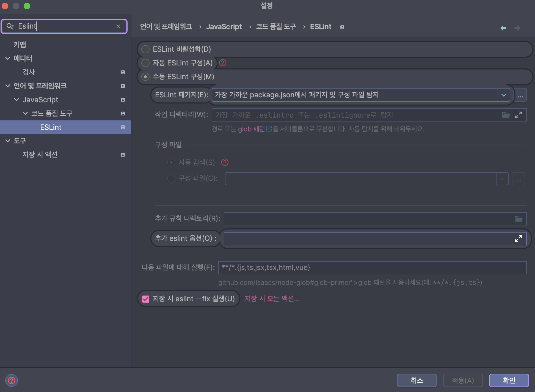Image resolution: width=535 pixels, height=392 pixels.
Task: Expand the working directories field editor
Action: coord(519,115)
